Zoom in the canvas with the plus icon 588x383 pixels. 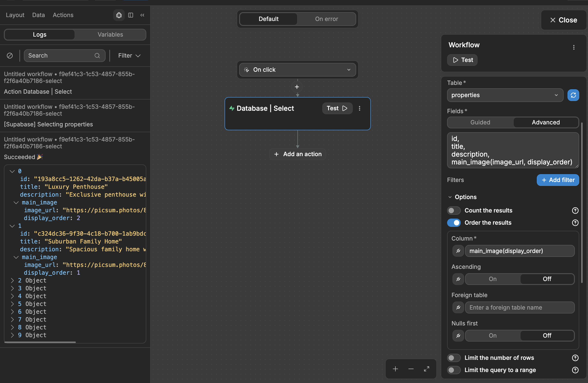coord(395,369)
